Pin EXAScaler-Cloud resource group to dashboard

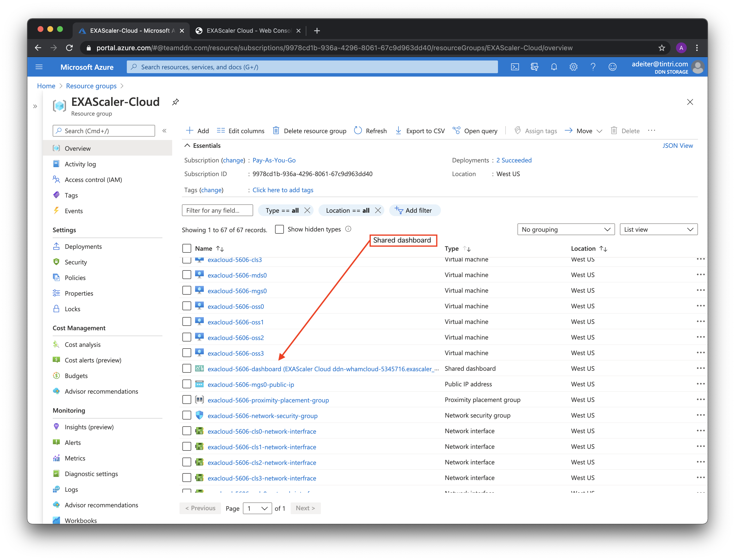click(x=176, y=102)
